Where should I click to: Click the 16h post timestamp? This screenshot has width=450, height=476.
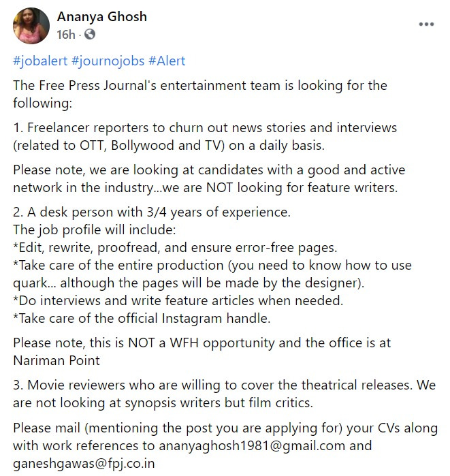click(x=67, y=34)
